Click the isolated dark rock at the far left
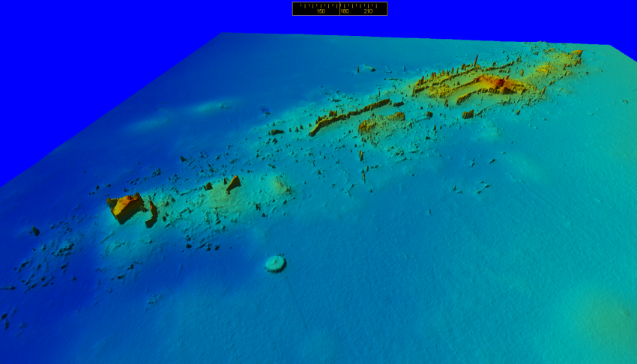The width and height of the screenshot is (637, 364). coord(34,231)
